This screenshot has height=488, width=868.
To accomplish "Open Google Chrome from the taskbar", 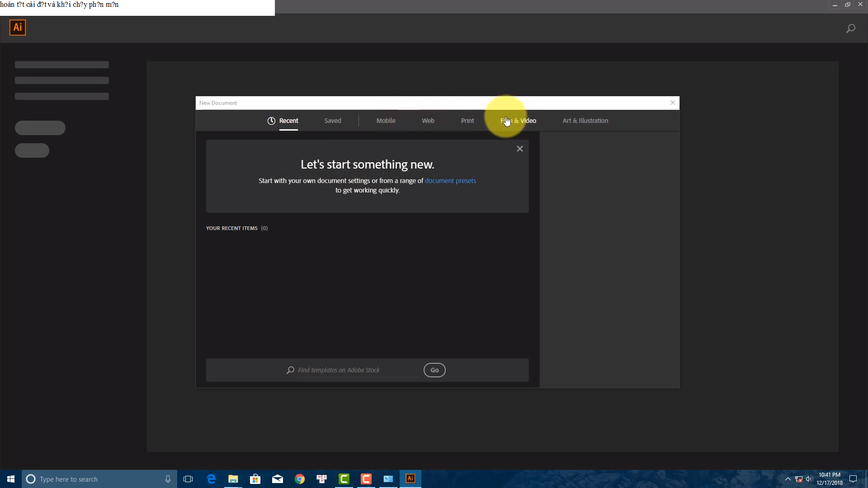I will pyautogui.click(x=300, y=479).
